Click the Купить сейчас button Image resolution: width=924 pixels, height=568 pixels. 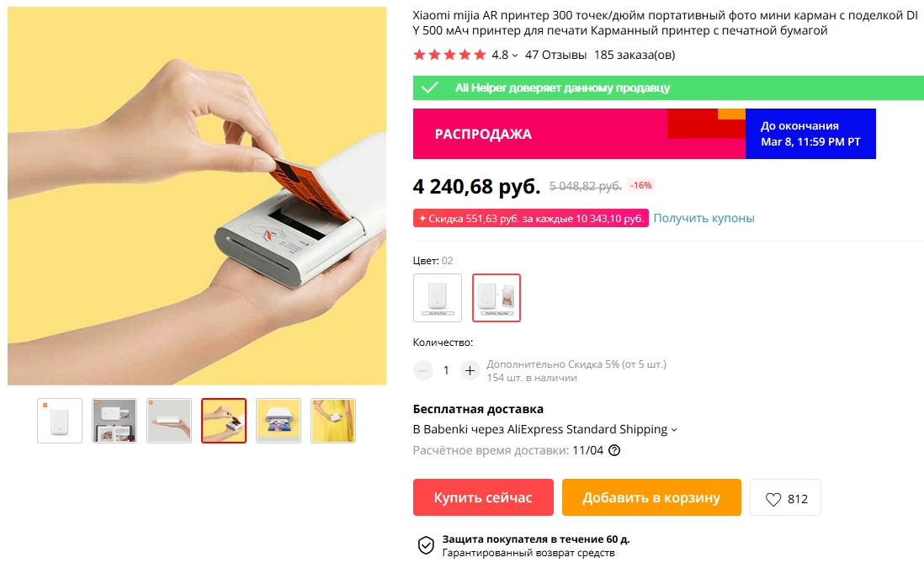click(483, 497)
